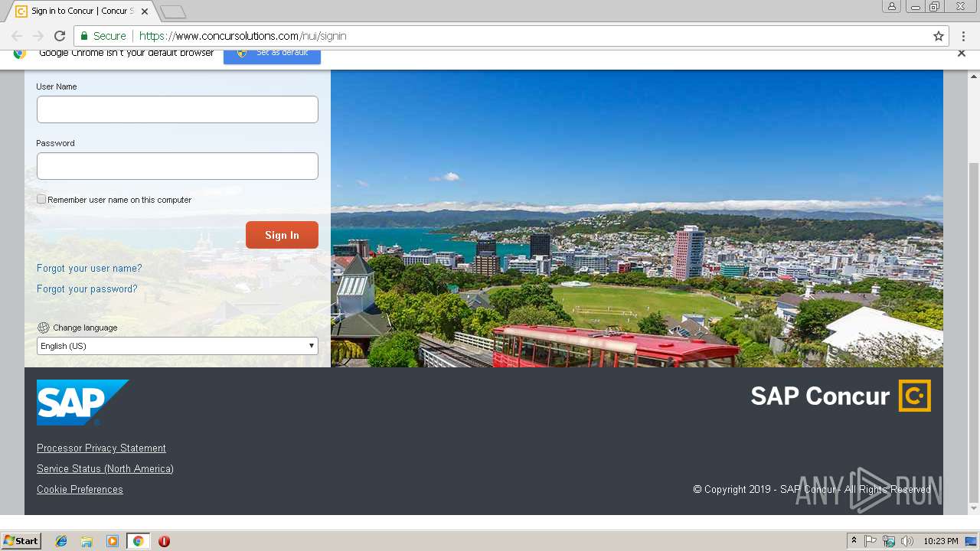The image size is (980, 551).
Task: Click the SAP Concur logo icon
Action: click(x=914, y=396)
